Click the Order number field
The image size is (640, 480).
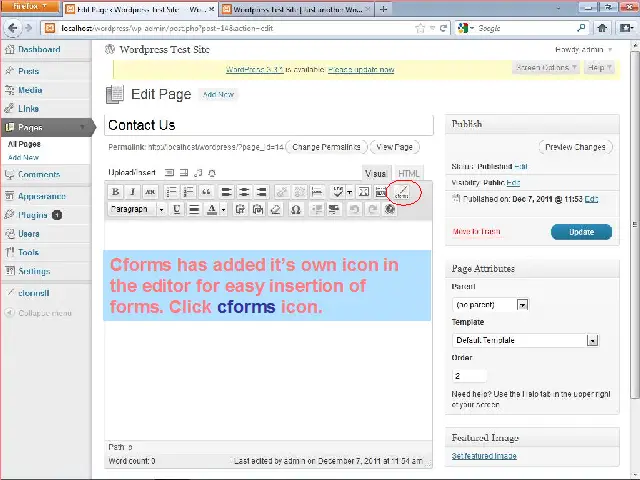click(x=469, y=376)
